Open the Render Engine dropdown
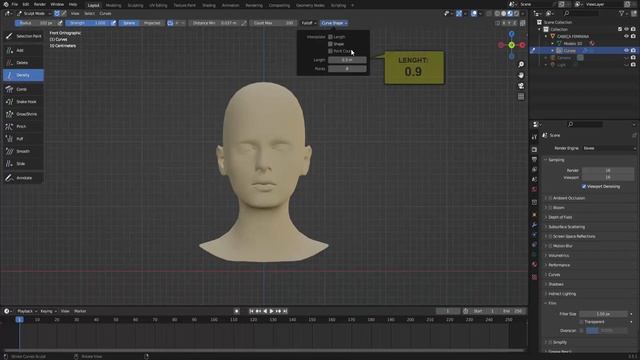 point(609,148)
